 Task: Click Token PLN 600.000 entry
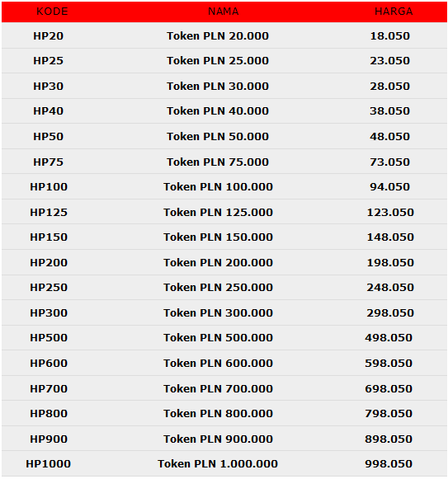pyautogui.click(x=218, y=364)
